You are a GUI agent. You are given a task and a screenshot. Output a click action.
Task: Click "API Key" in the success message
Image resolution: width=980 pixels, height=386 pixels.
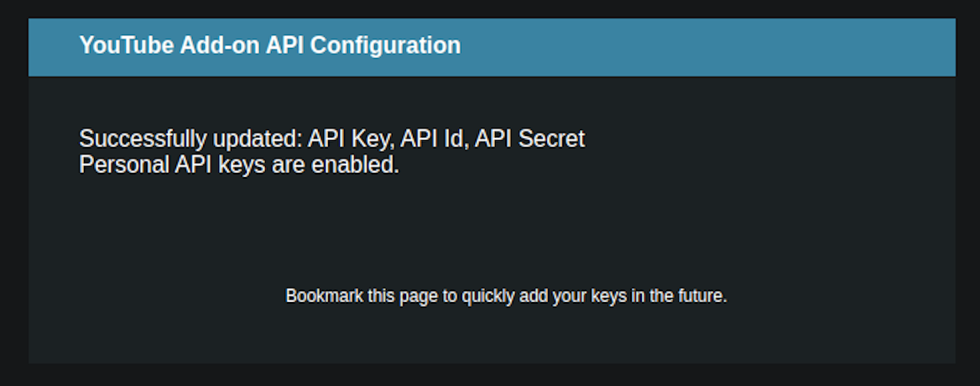pos(350,139)
